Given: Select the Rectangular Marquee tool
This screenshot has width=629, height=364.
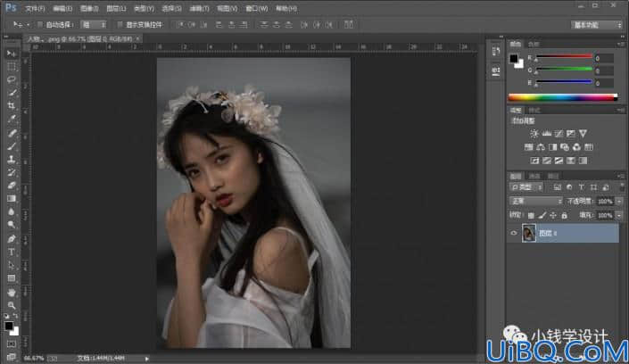Looking at the screenshot, I should [x=12, y=67].
